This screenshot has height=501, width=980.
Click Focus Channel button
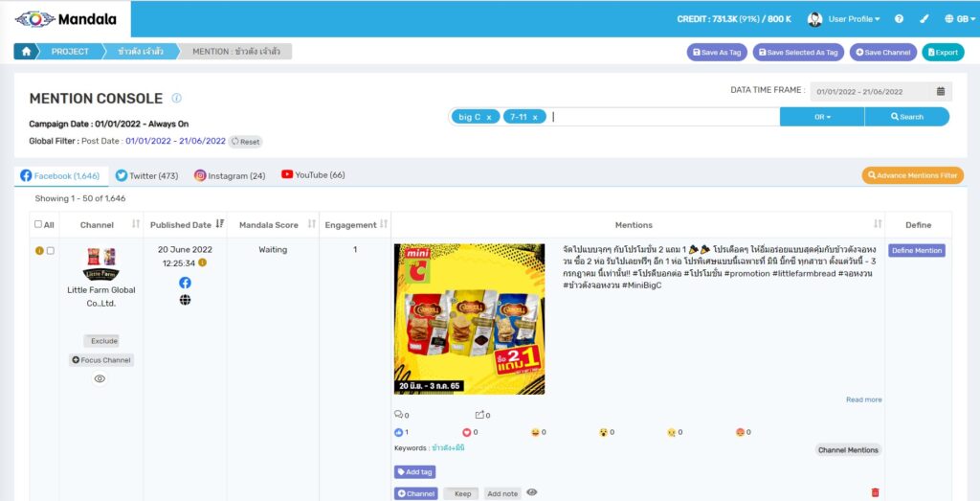(x=101, y=360)
